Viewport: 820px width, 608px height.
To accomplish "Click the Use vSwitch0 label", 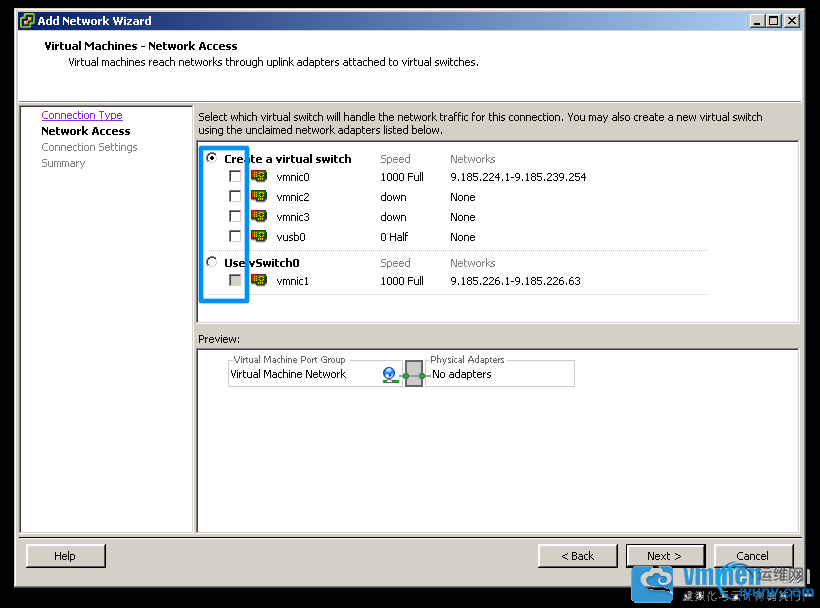I will pyautogui.click(x=261, y=263).
